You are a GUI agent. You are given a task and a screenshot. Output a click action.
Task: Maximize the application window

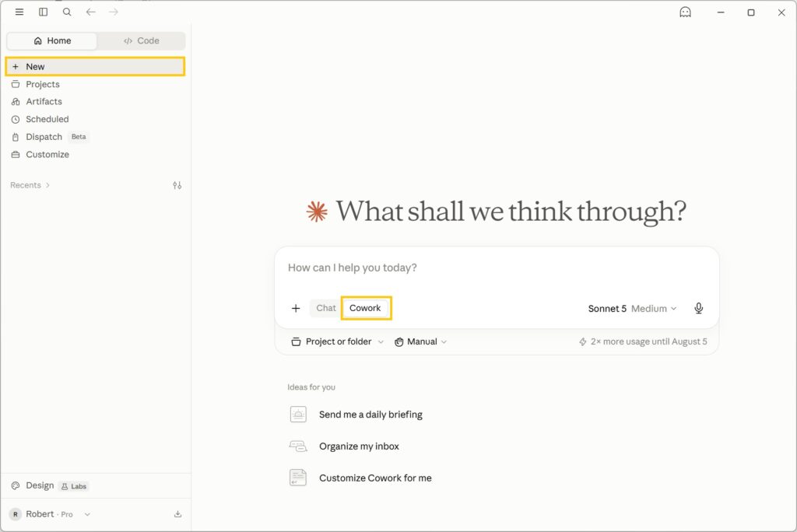coord(751,12)
